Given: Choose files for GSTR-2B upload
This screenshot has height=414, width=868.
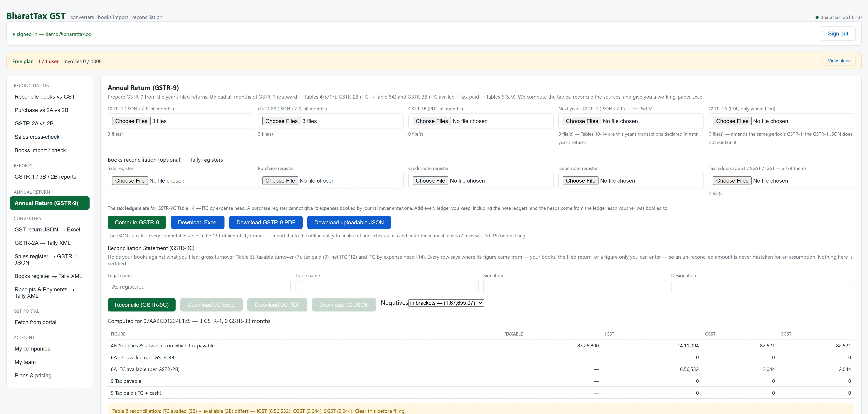Looking at the screenshot, I should (281, 121).
